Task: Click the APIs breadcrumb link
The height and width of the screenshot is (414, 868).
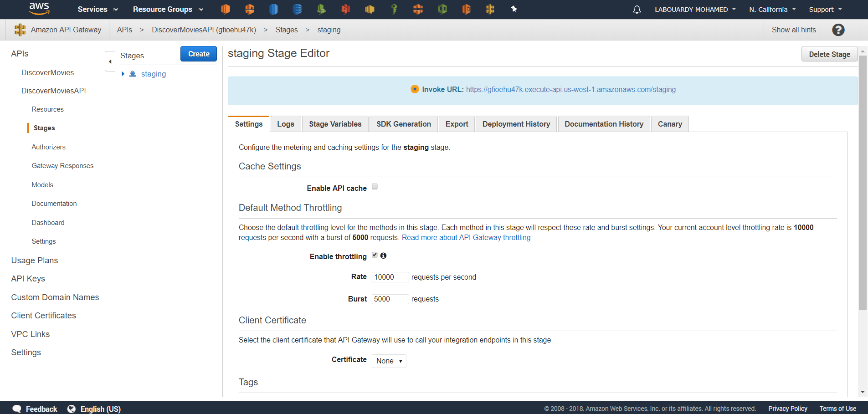Action: [x=124, y=30]
